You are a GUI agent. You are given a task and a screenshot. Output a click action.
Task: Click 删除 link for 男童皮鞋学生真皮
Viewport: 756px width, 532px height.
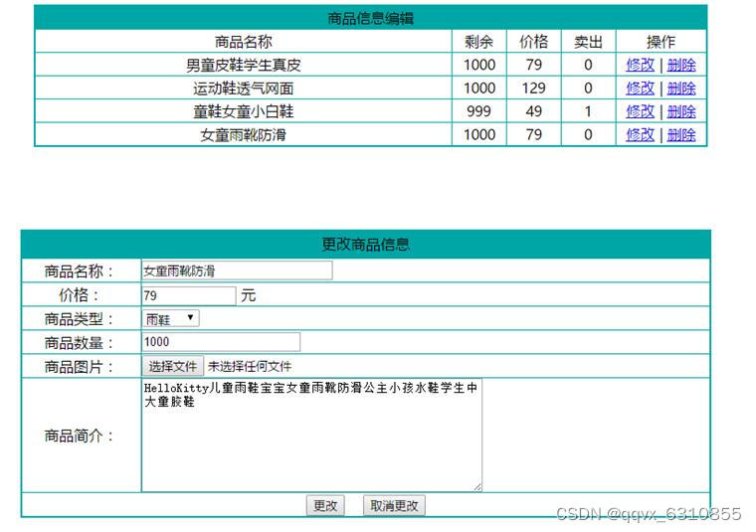coord(681,65)
